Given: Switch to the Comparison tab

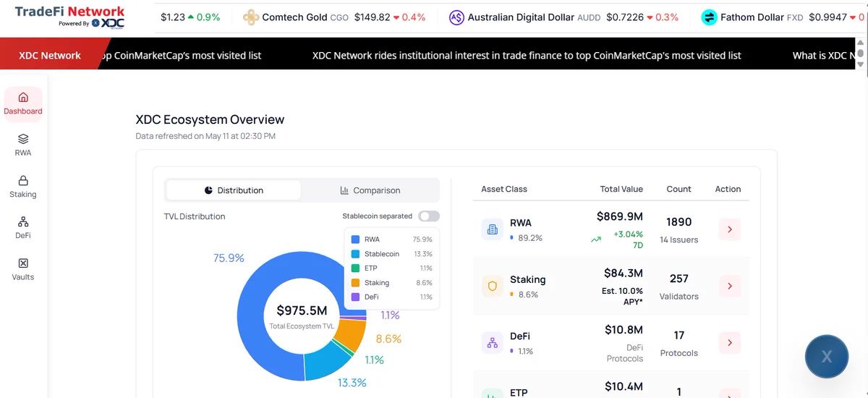Looking at the screenshot, I should 370,190.
